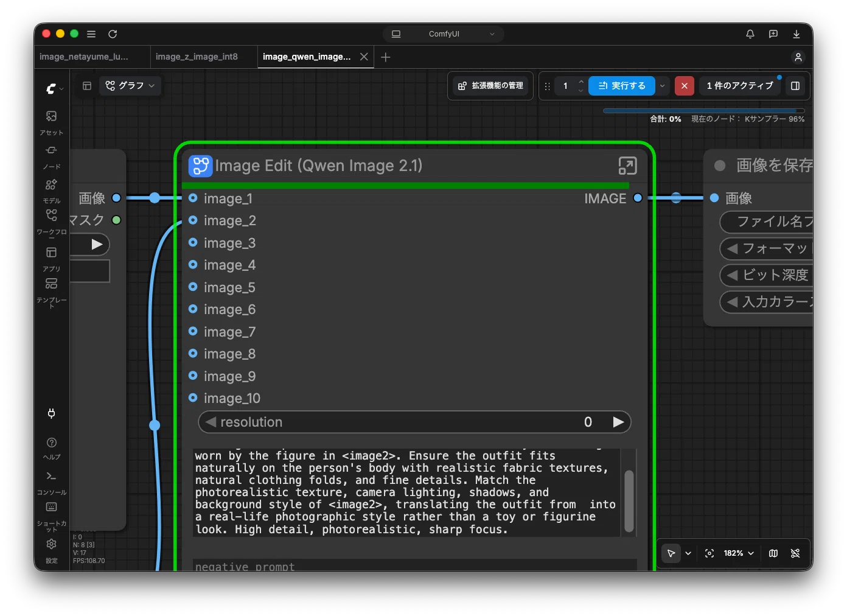The image size is (847, 616).
Task: Open the 実行する options dropdown arrow
Action: click(x=663, y=86)
